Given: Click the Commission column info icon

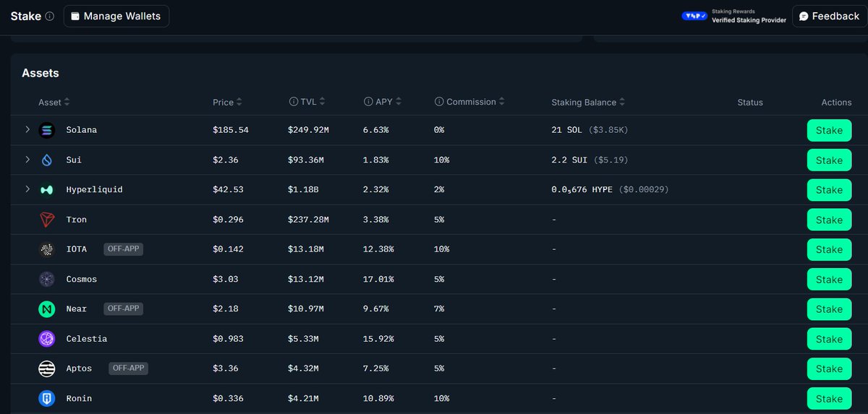Looking at the screenshot, I should 439,102.
